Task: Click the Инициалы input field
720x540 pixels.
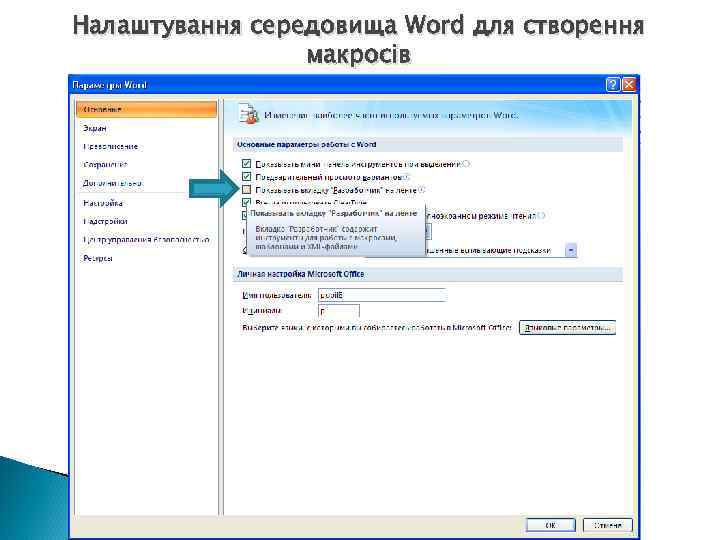Action: [338, 311]
